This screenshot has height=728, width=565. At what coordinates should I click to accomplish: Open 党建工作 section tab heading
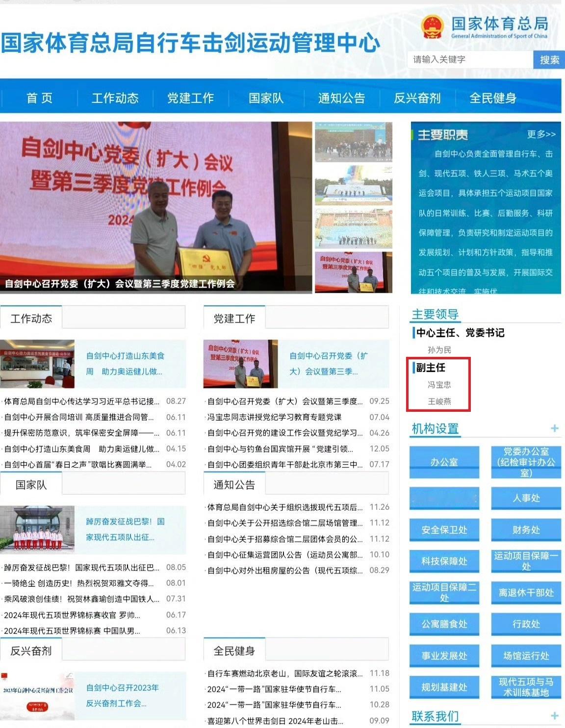pyautogui.click(x=234, y=319)
